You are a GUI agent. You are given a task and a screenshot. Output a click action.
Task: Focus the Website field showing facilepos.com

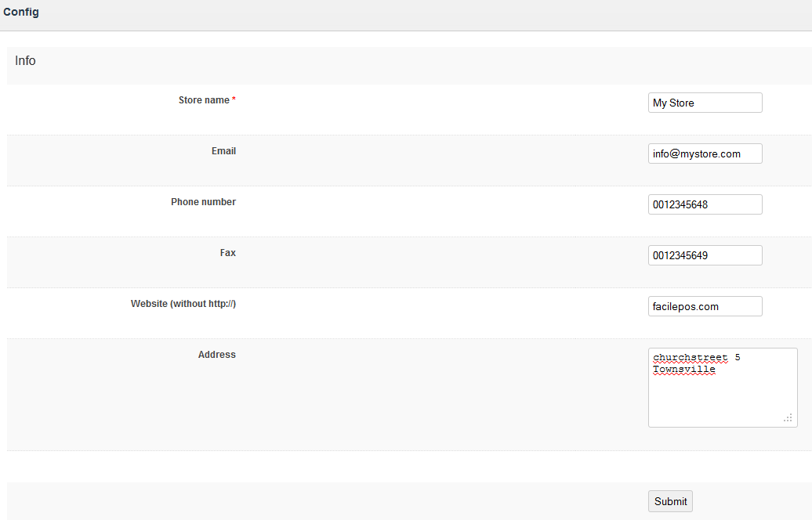tap(705, 306)
